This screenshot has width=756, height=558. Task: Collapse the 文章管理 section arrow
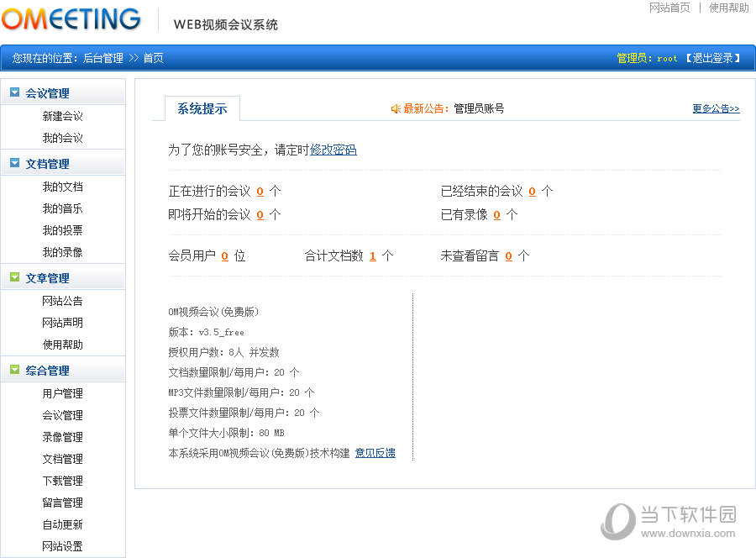click(x=14, y=277)
